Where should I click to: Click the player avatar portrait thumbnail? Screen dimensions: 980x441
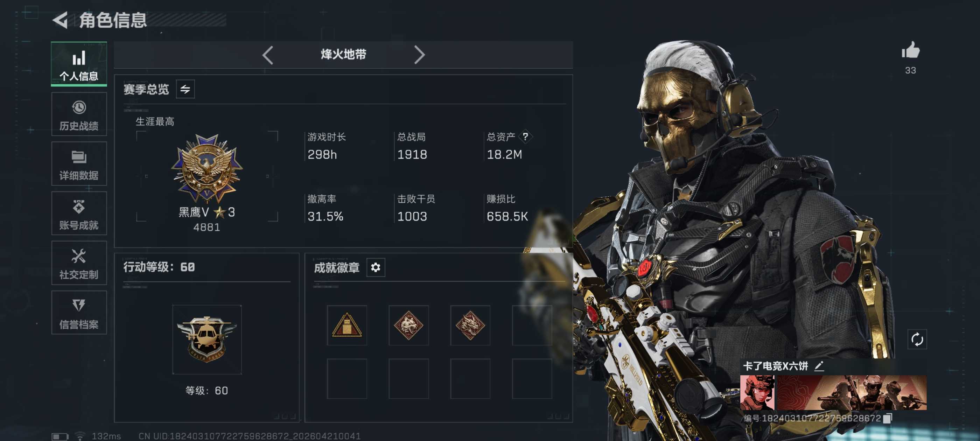[x=757, y=392]
